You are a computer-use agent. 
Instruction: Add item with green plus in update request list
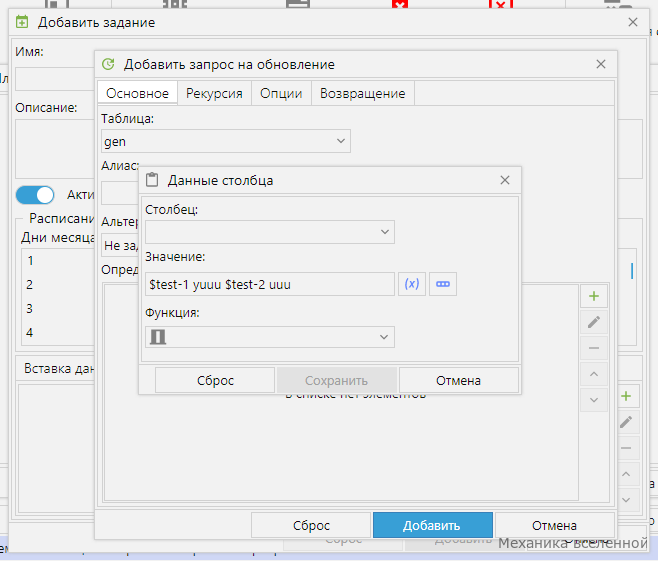pos(594,296)
